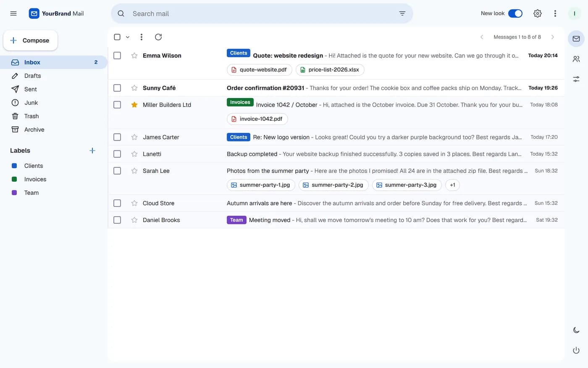Compose a new email

pyautogui.click(x=30, y=40)
